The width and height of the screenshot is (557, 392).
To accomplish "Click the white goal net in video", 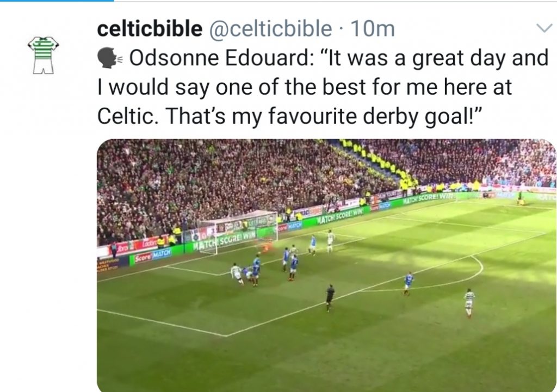I will pos(235,230).
